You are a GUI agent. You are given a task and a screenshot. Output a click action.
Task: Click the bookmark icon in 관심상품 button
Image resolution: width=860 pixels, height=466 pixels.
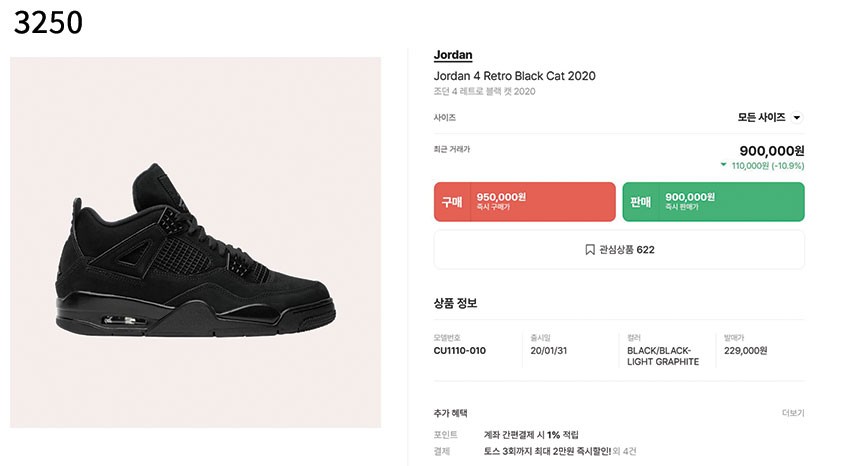tap(590, 250)
